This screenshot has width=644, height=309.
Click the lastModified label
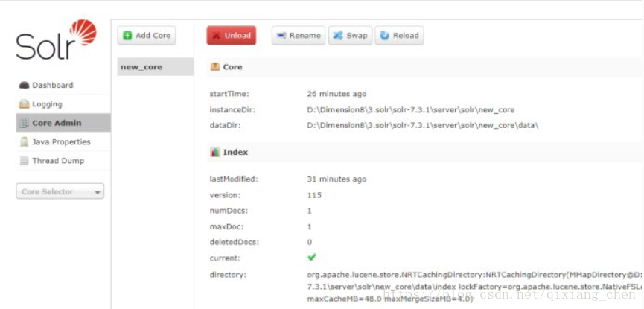coord(233,179)
